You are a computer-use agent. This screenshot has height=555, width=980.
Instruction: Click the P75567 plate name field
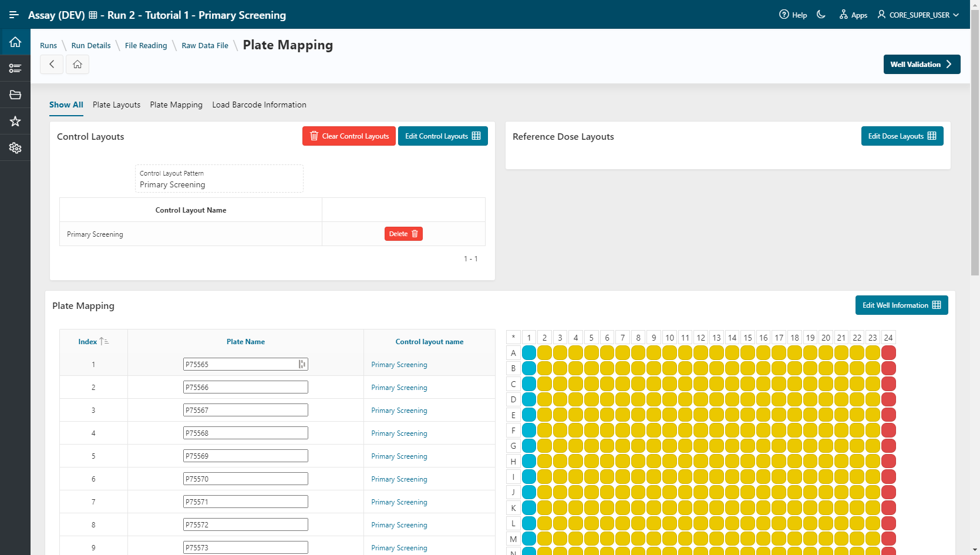[245, 410]
